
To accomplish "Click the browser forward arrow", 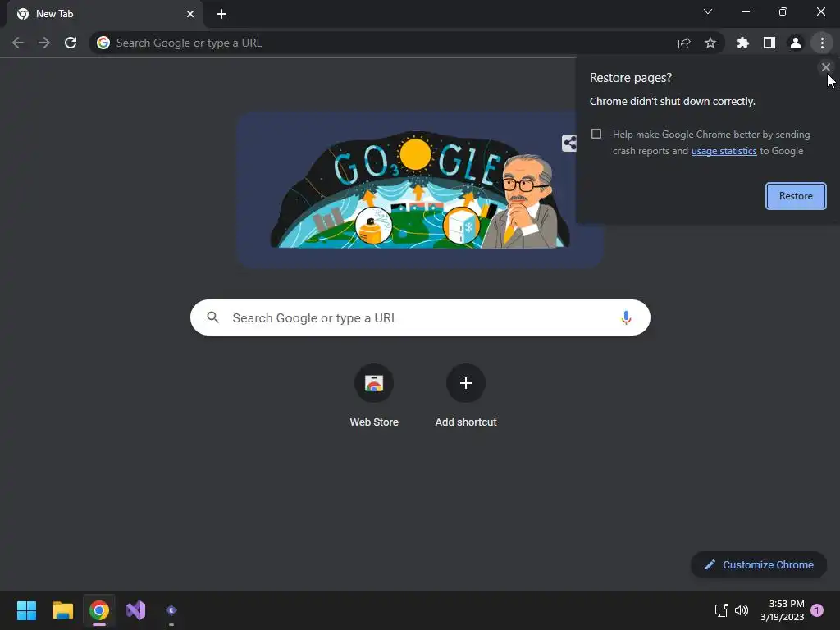I will point(44,43).
